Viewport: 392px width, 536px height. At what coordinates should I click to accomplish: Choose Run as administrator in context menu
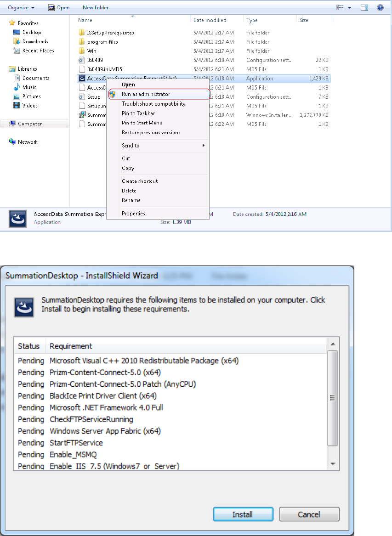point(159,94)
